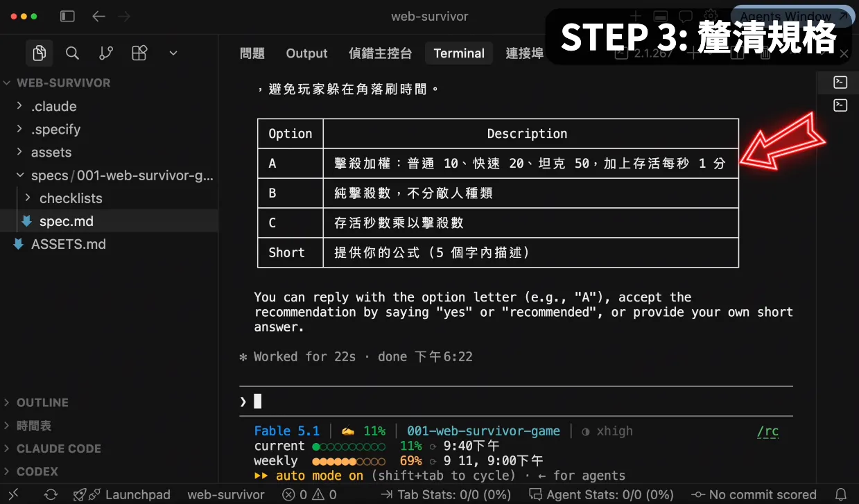Screen dimensions: 859x504
Task: Select the Terminal panel tab
Action: coord(459,53)
